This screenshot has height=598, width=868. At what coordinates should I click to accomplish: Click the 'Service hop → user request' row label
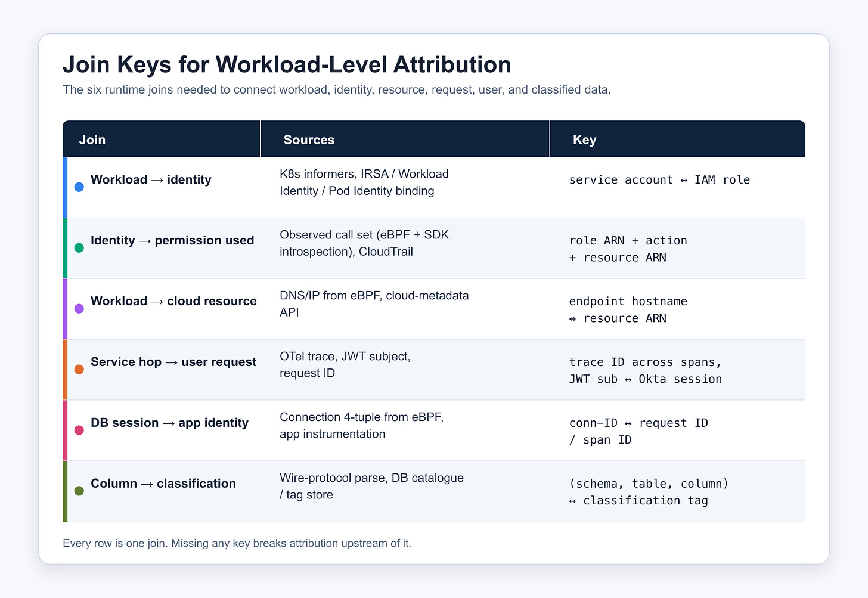[173, 362]
